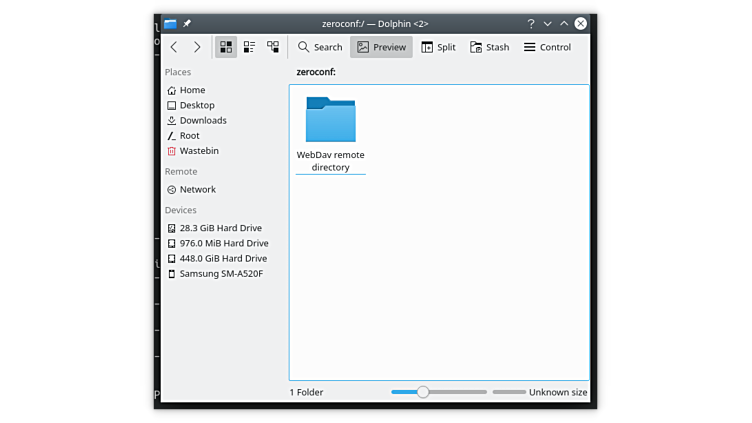Open the Control hamburger menu
Image resolution: width=752 pixels, height=423 pixels.
pyautogui.click(x=547, y=47)
